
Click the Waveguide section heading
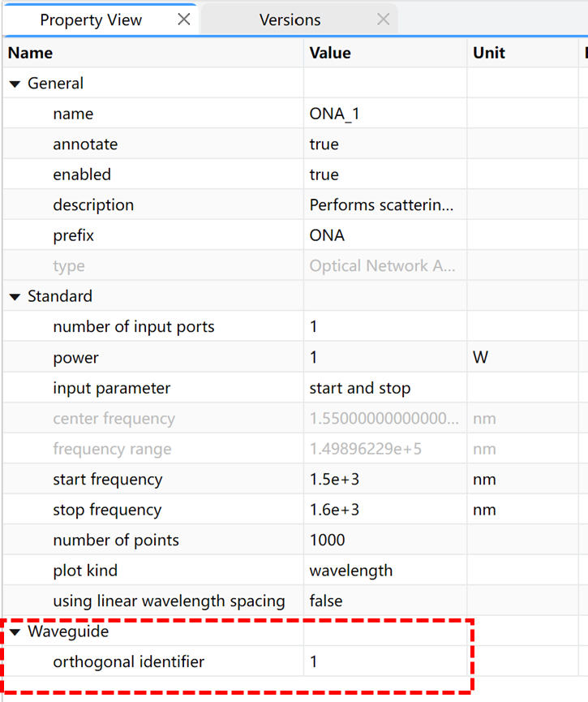[68, 631]
